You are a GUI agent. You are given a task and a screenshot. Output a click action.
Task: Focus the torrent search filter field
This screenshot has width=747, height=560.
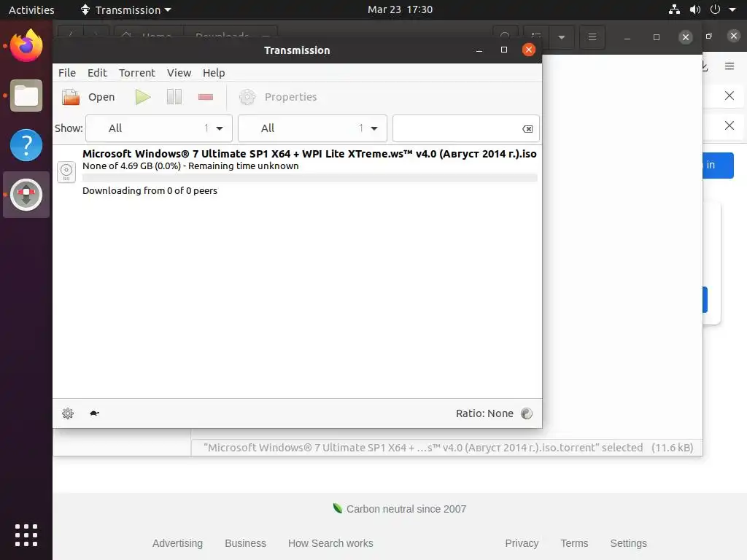pyautogui.click(x=457, y=128)
